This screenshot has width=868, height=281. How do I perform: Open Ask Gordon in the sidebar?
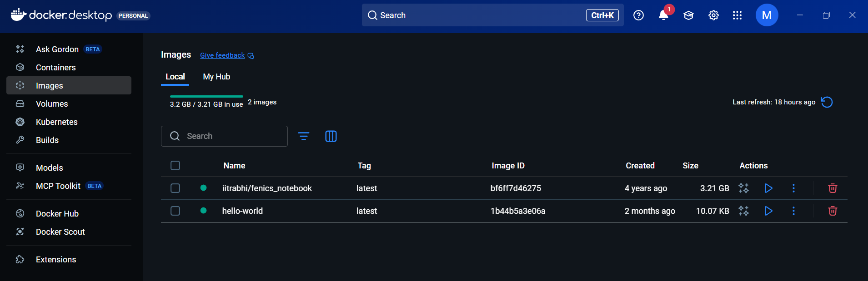point(69,49)
